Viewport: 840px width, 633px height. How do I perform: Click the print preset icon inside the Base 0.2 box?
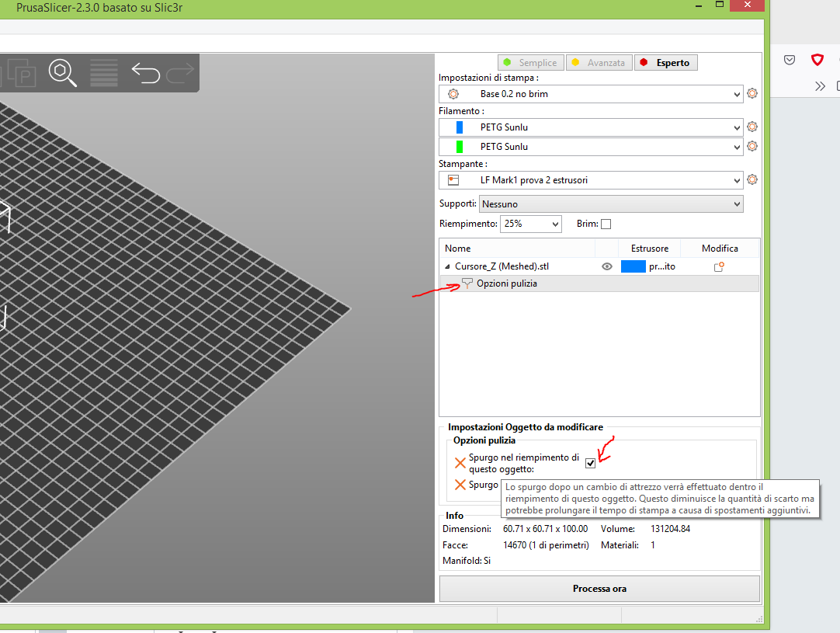point(453,94)
